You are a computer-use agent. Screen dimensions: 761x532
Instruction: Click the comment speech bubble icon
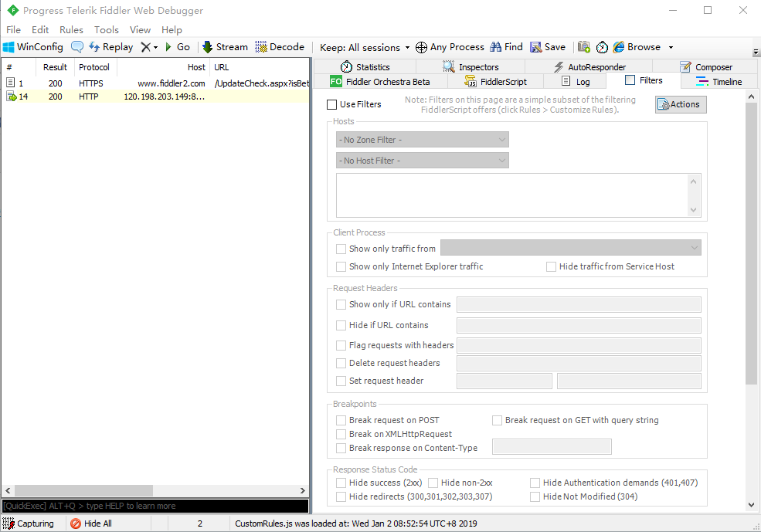(x=76, y=47)
